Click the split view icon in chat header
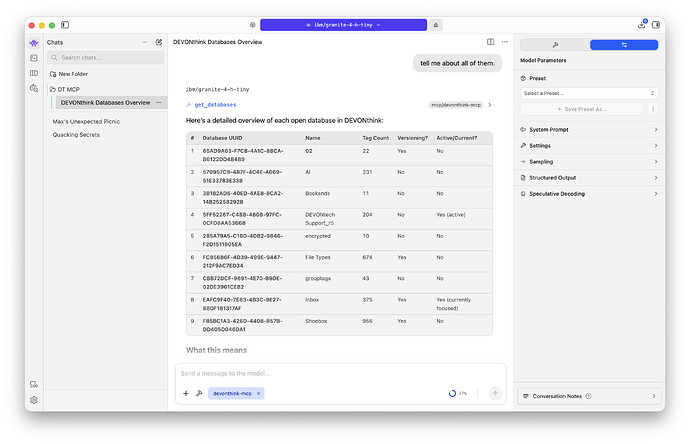The image size is (690, 444). 491,42
